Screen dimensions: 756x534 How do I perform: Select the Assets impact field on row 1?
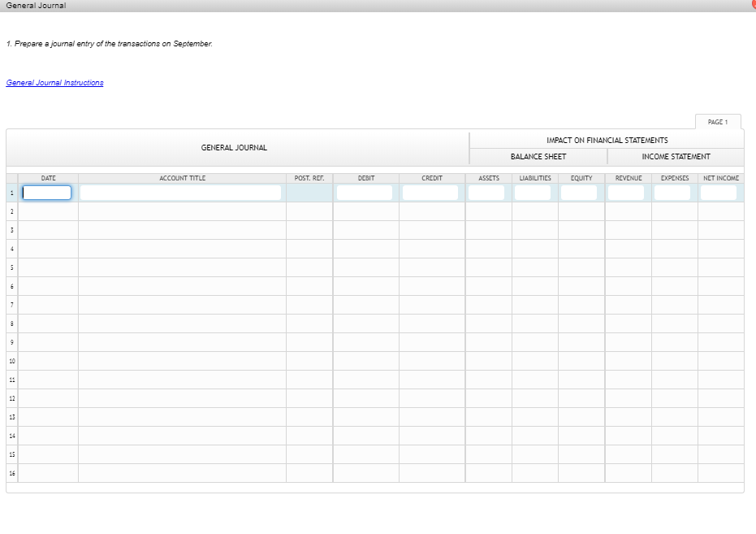[x=486, y=193]
